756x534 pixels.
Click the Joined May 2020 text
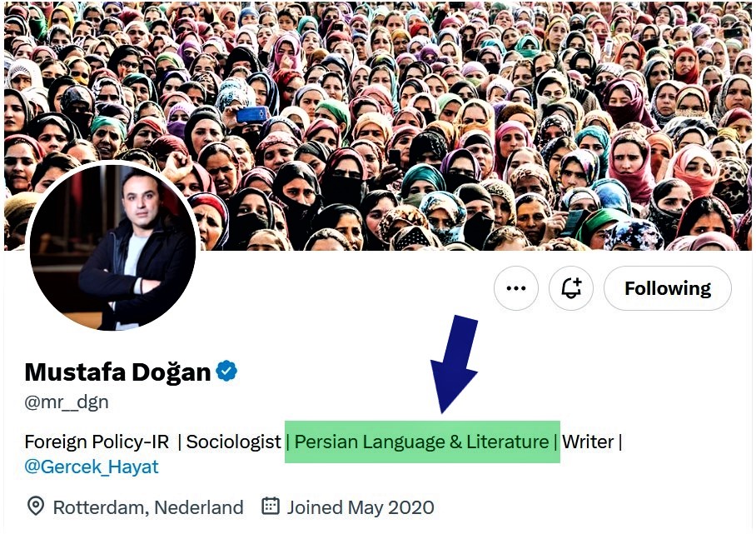point(361,507)
